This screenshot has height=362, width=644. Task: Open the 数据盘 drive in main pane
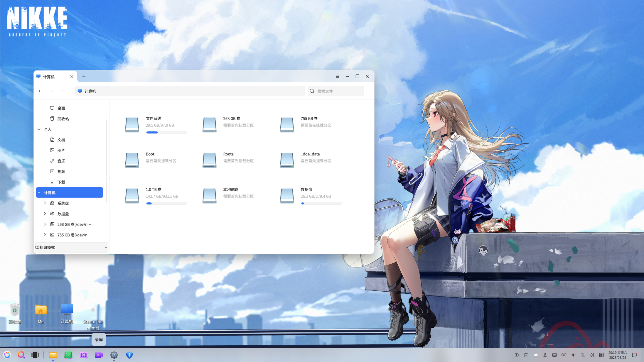(x=287, y=196)
